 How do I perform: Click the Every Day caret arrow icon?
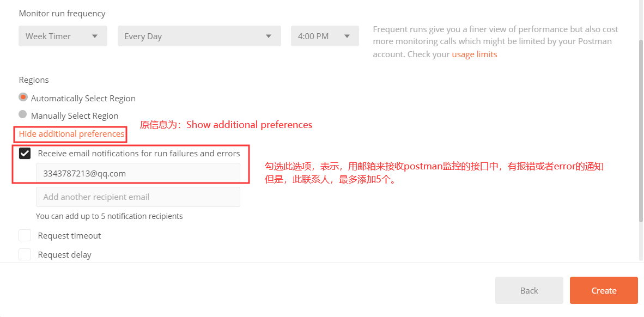(x=269, y=36)
